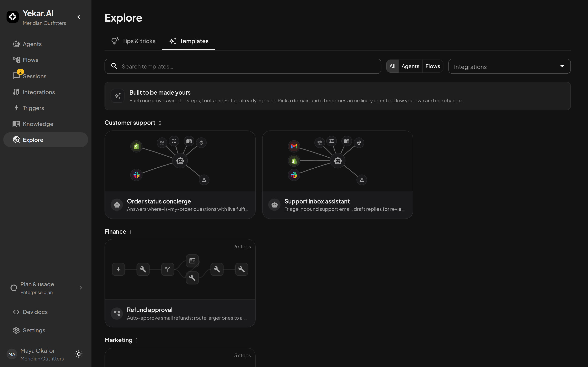Screen dimensions: 588x367
Task: Open the Agents sidebar item
Action: click(46, 44)
